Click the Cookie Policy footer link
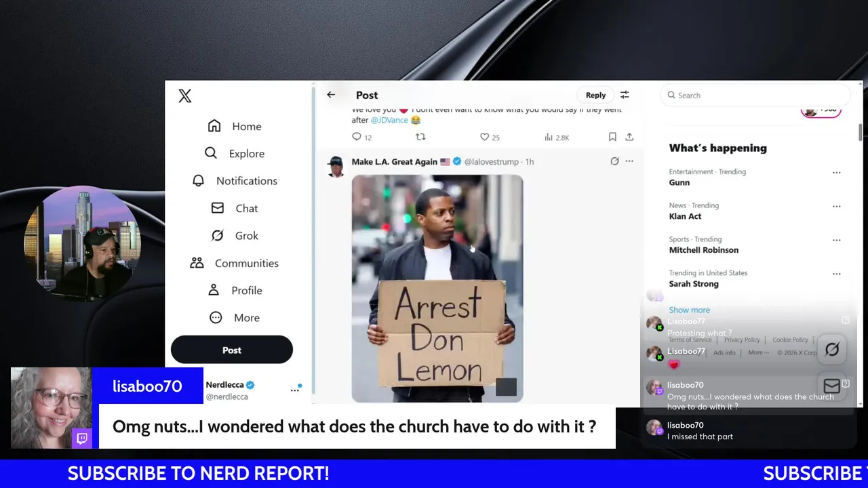This screenshot has width=868, height=488. 790,340
